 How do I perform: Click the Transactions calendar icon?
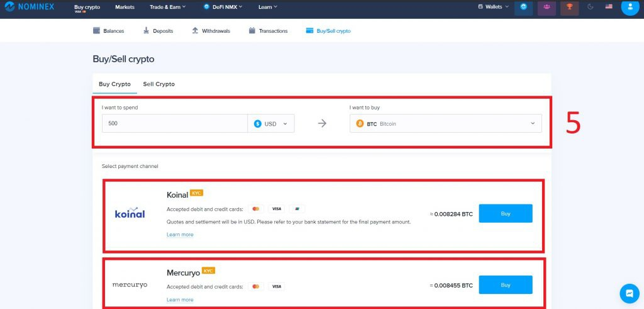[x=252, y=30]
